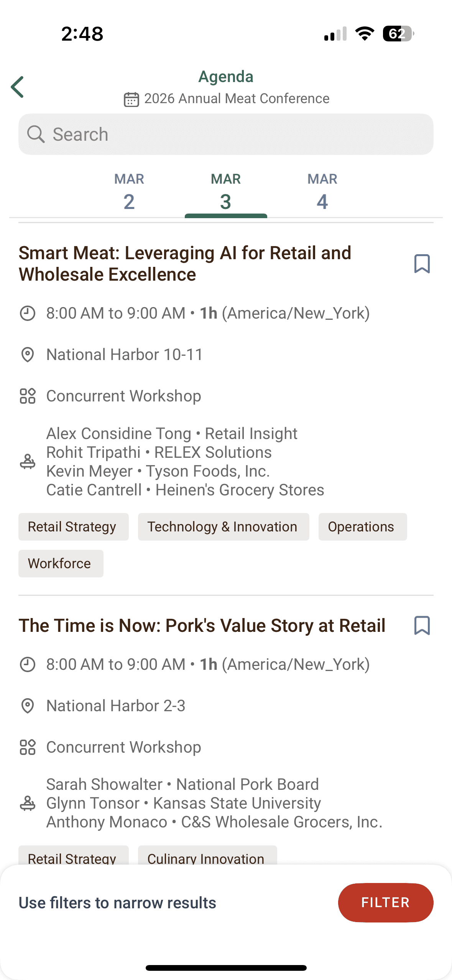Tap the back arrow icon
The width and height of the screenshot is (452, 980).
click(18, 87)
